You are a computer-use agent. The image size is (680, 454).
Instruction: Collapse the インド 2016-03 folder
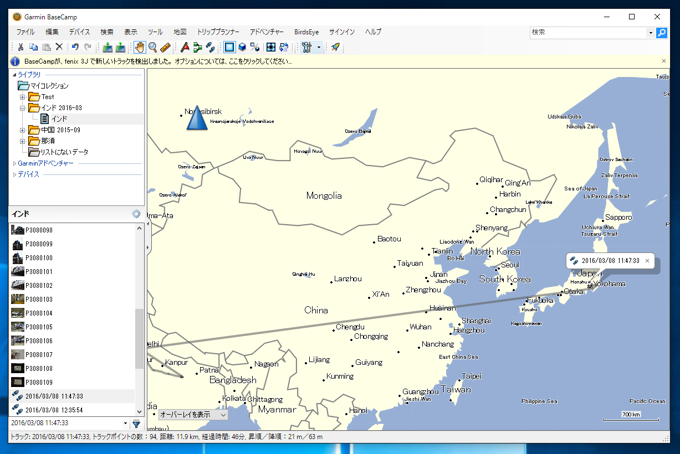[x=23, y=108]
